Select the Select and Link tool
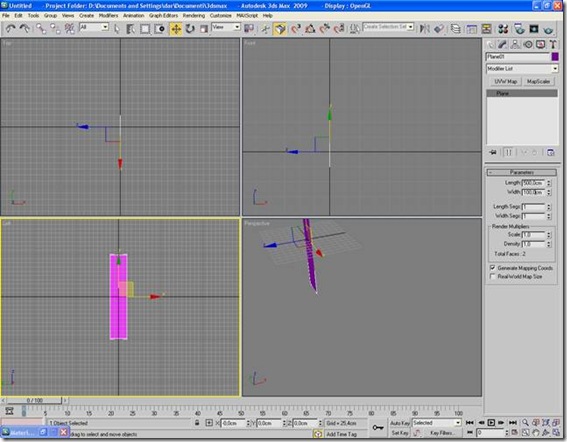The width and height of the screenshot is (567, 442). coord(40,29)
